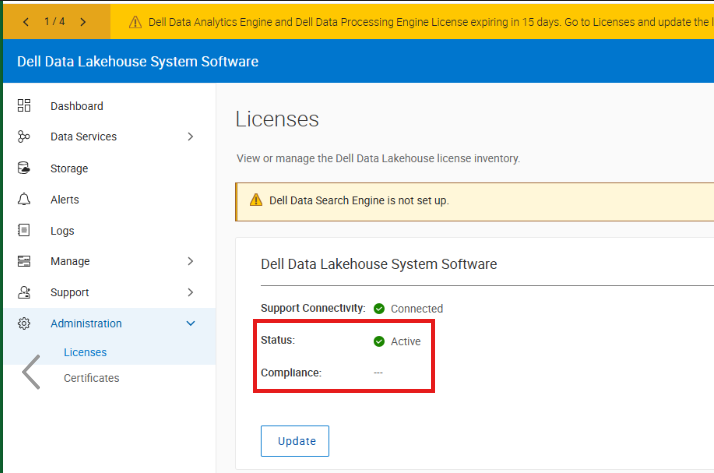The height and width of the screenshot is (473, 714).
Task: Click the Logs icon in sidebar
Action: click(x=24, y=230)
